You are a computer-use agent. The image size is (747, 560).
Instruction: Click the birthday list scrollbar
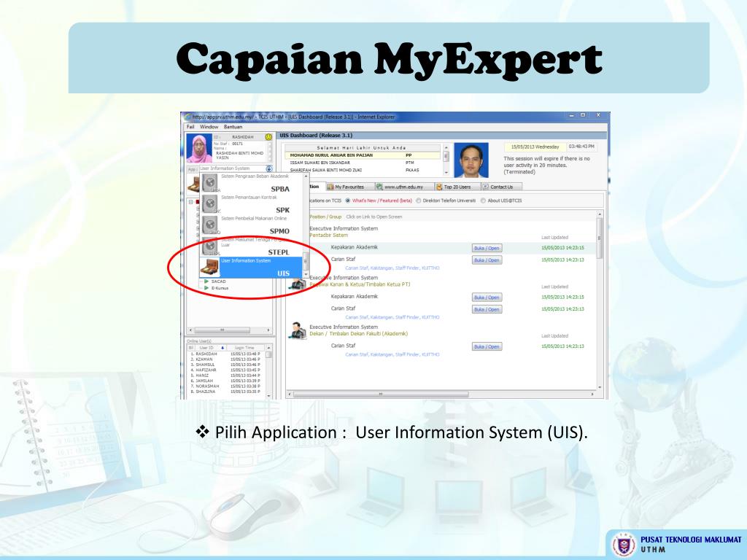coord(446,160)
